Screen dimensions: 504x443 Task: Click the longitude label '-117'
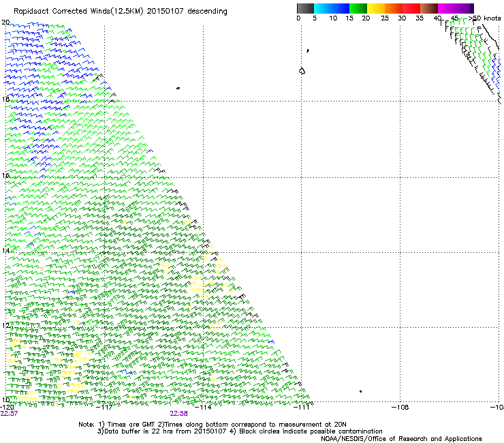pos(105,407)
